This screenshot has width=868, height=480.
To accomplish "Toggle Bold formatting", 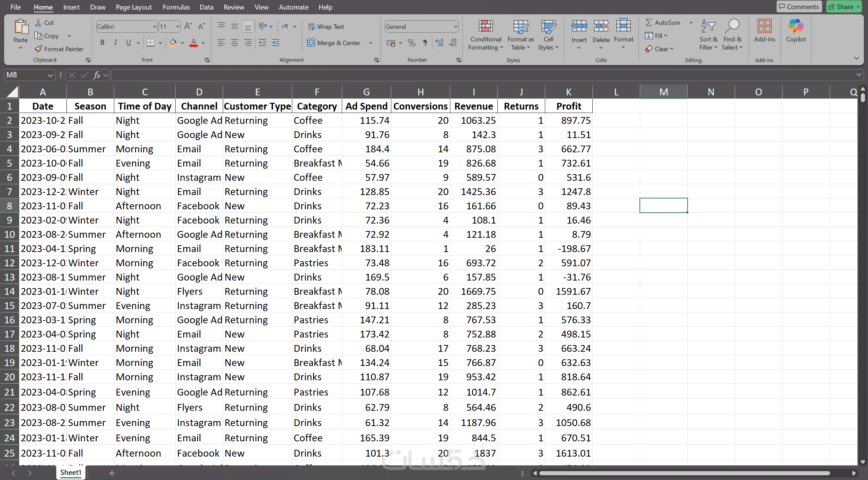I will coord(102,43).
